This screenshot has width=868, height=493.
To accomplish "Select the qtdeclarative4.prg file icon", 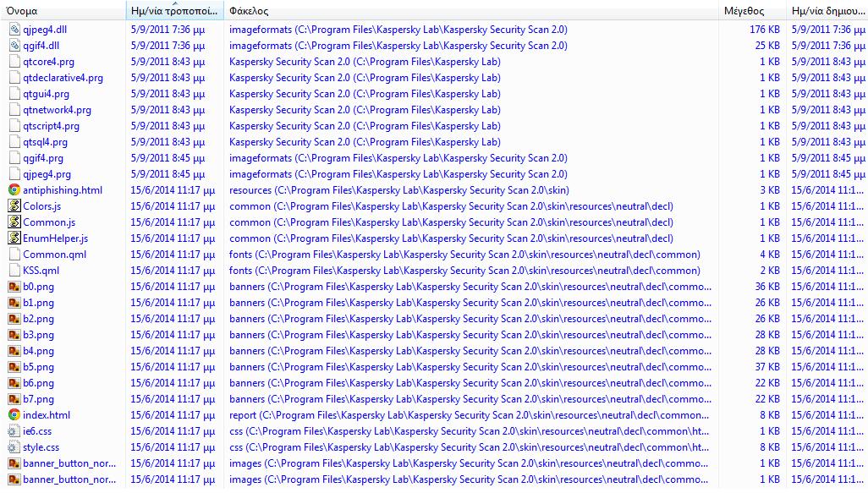I will (x=14, y=78).
